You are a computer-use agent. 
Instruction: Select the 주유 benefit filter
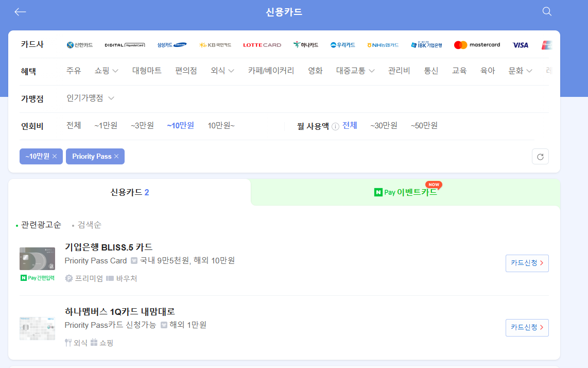(74, 71)
